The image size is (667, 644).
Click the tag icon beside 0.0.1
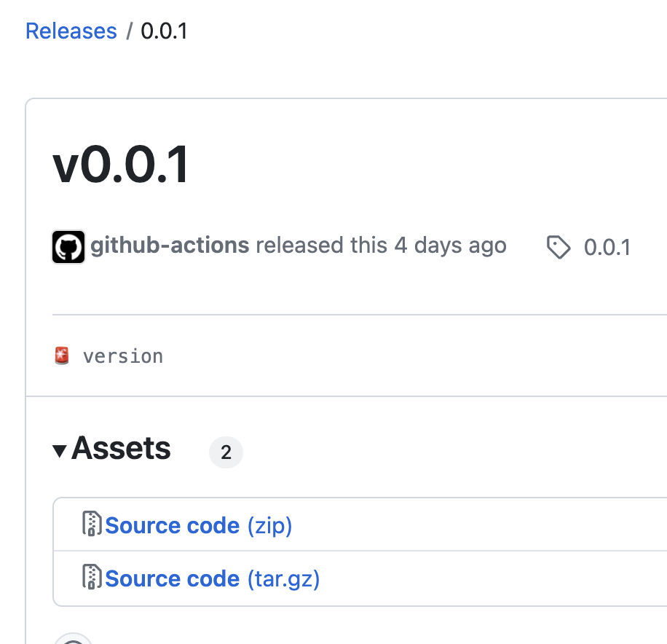[559, 248]
